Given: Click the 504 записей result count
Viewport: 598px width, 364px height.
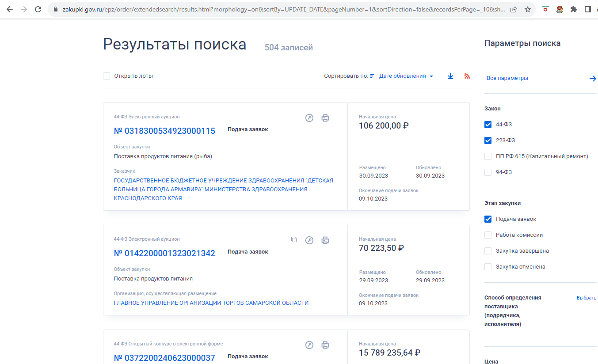Looking at the screenshot, I should click(x=289, y=48).
